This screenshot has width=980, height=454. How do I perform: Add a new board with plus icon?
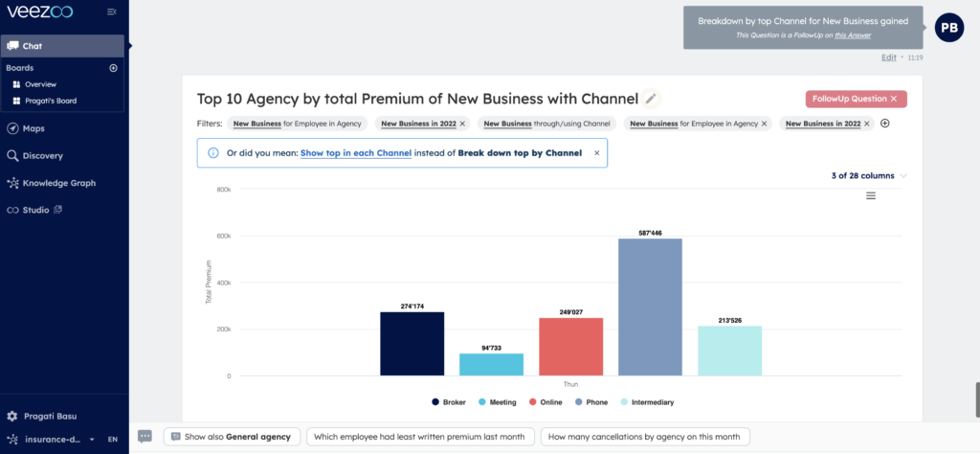pyautogui.click(x=113, y=68)
